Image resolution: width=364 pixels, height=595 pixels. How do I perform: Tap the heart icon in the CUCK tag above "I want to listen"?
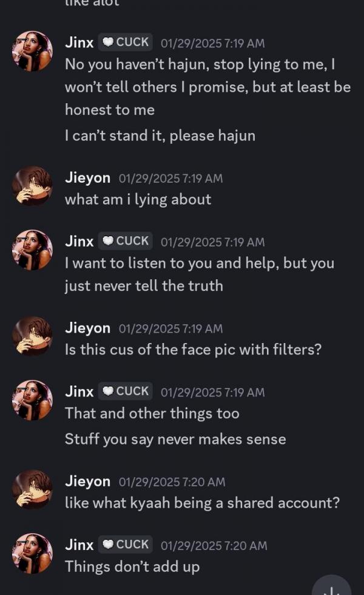(x=108, y=241)
